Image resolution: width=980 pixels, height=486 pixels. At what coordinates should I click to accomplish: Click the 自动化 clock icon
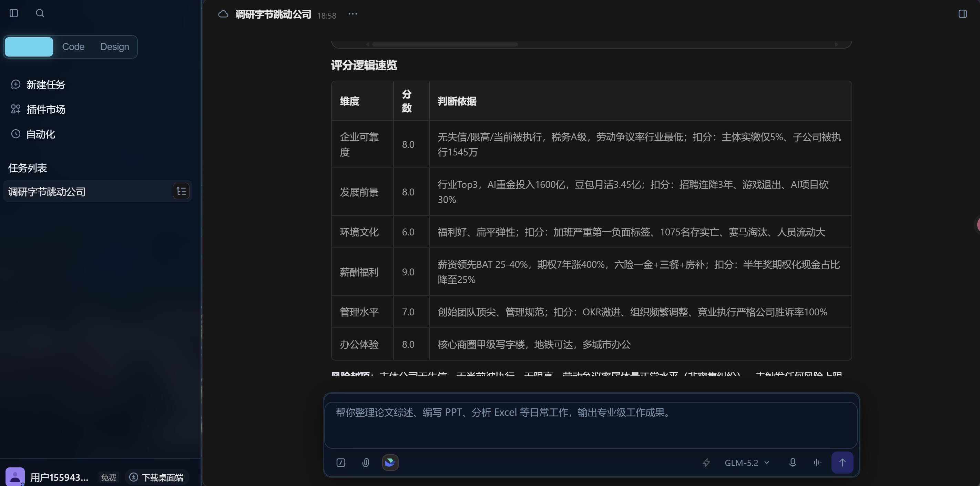16,134
